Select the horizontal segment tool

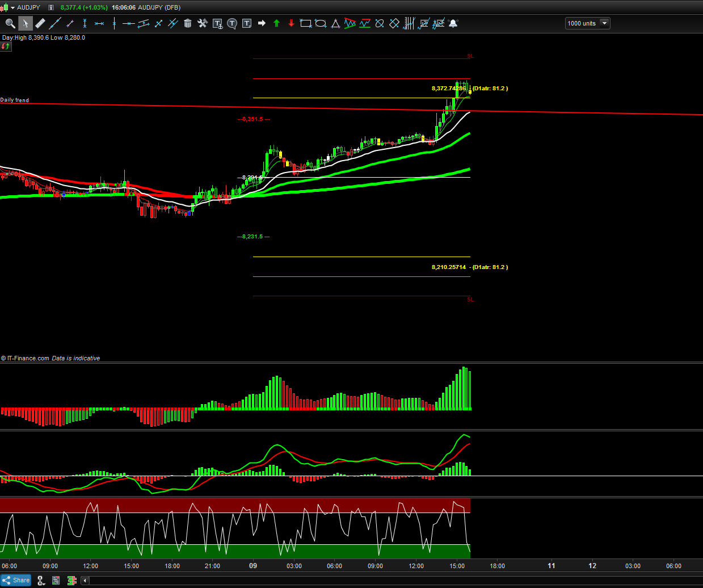99,23
